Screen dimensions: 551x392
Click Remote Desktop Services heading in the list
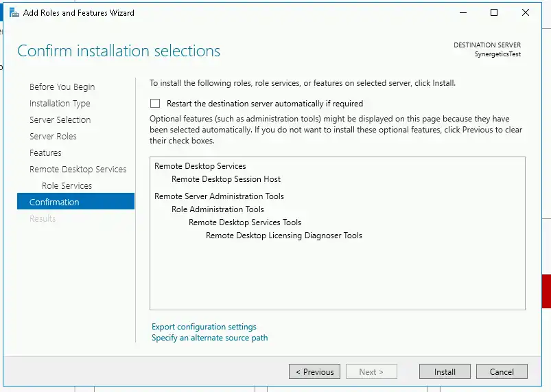pos(200,166)
